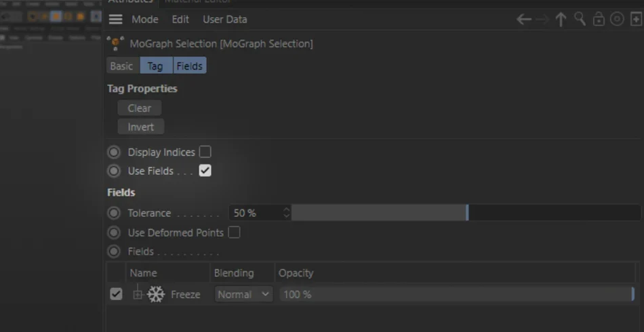Image resolution: width=644 pixels, height=332 pixels.
Task: Open the Mode menu
Action: pyautogui.click(x=144, y=19)
